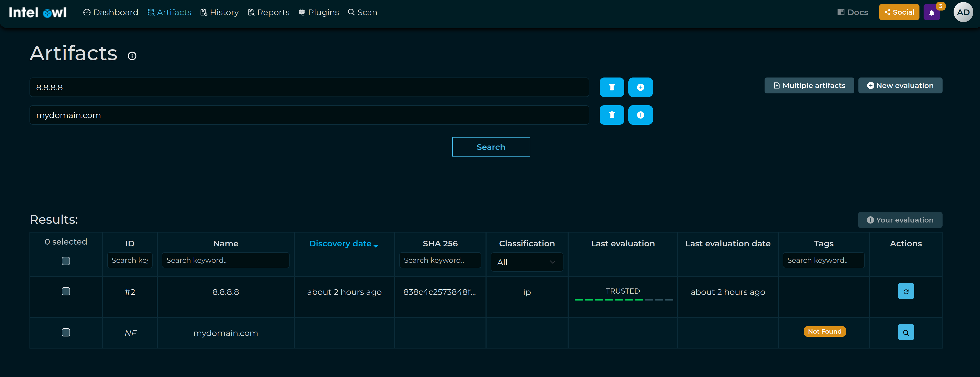Click the refresh action icon for 8.8.8.8
The height and width of the screenshot is (377, 980).
(x=906, y=291)
